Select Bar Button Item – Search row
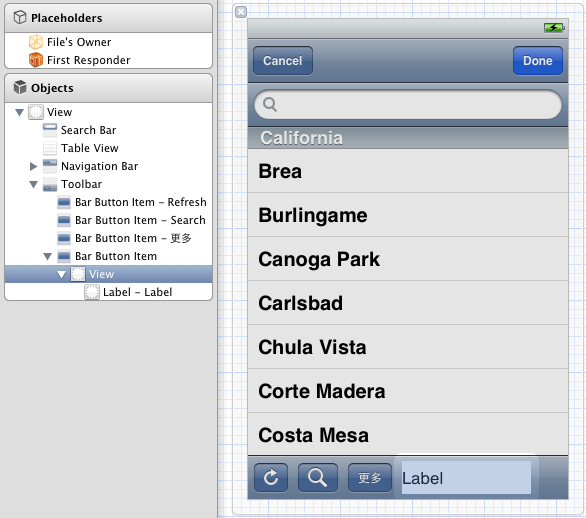The height and width of the screenshot is (518, 586). coord(108,220)
